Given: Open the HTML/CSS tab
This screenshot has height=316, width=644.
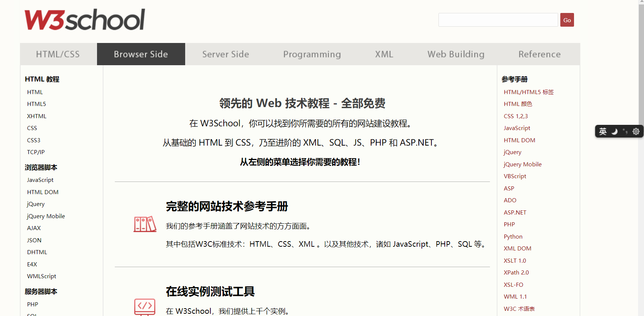Looking at the screenshot, I should 58,54.
